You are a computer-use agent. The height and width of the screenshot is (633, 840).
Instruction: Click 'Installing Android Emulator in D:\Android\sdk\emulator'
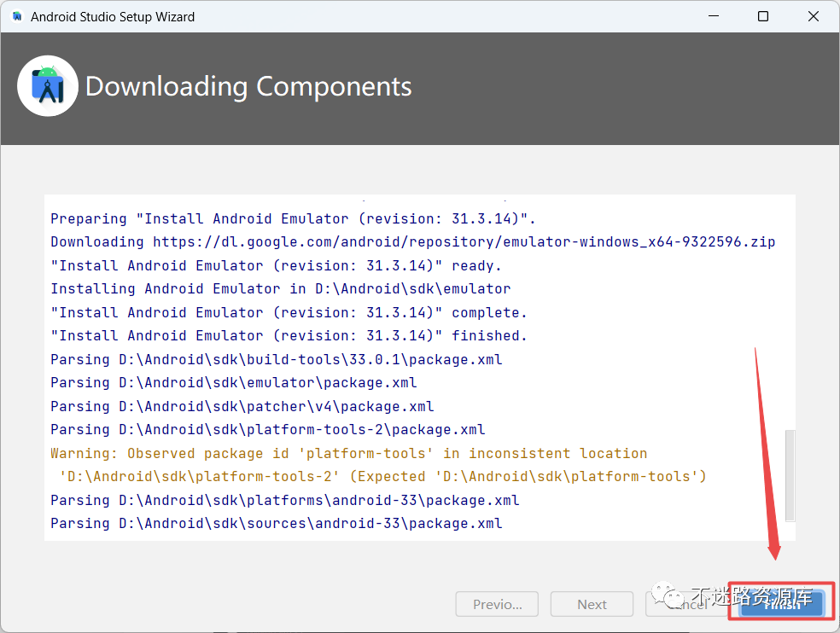coord(281,288)
